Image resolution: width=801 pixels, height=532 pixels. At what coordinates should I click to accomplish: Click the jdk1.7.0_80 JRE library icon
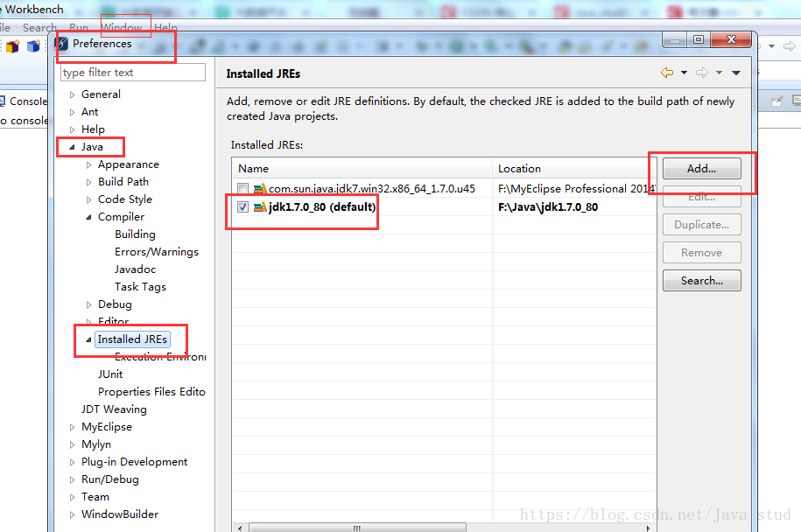tap(260, 207)
